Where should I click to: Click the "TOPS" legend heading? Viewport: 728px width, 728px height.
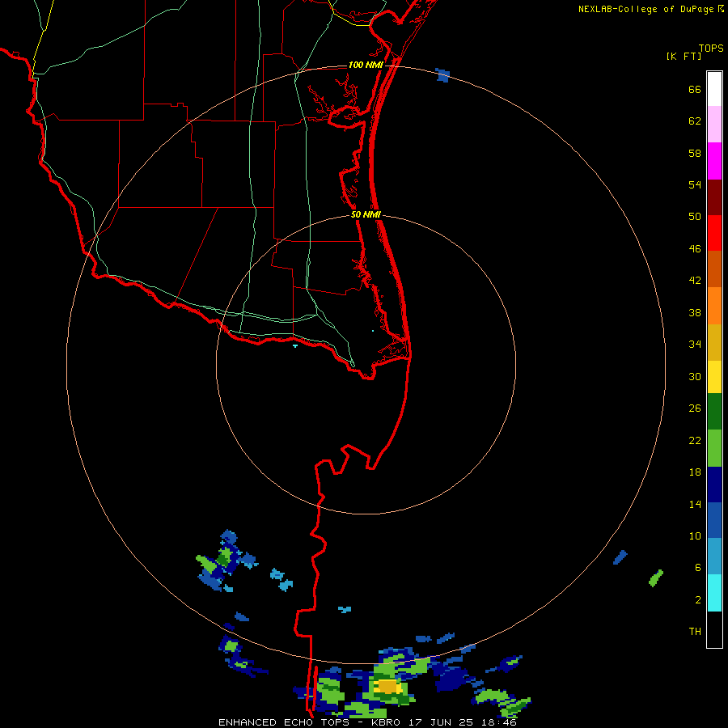click(711, 49)
